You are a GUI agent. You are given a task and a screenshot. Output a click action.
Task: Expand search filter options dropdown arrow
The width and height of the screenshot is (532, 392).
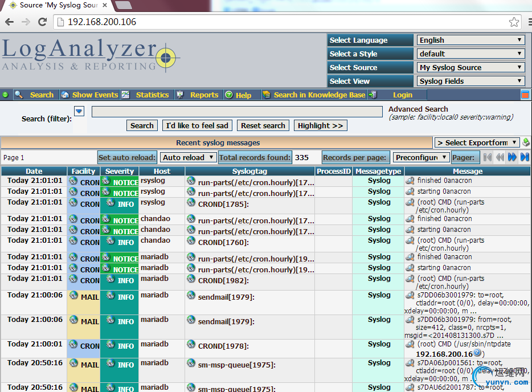[79, 111]
